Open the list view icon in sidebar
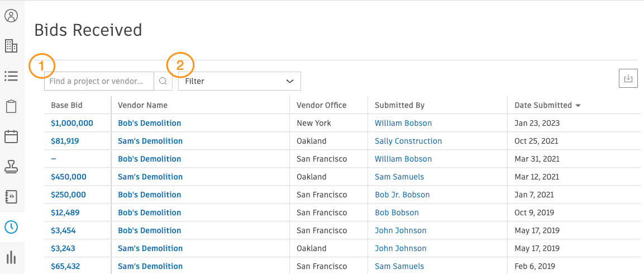The height and width of the screenshot is (274, 644). (11, 75)
